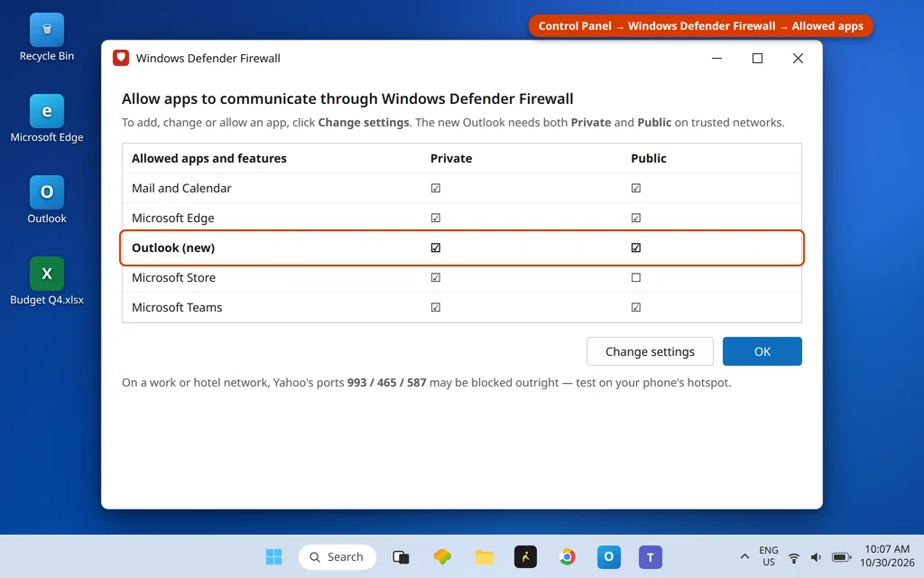Screen dimensions: 924x578
Task: Click the Change settings button
Action: click(650, 351)
